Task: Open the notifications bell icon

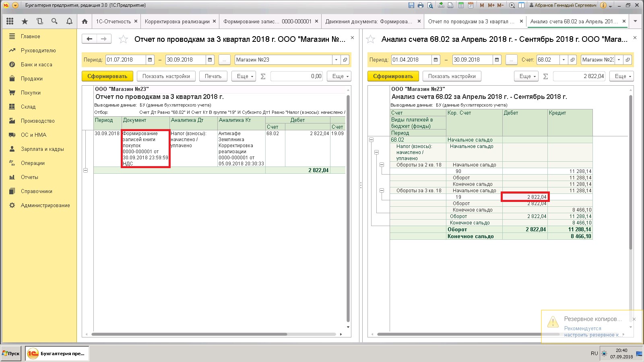Action: 69,21
